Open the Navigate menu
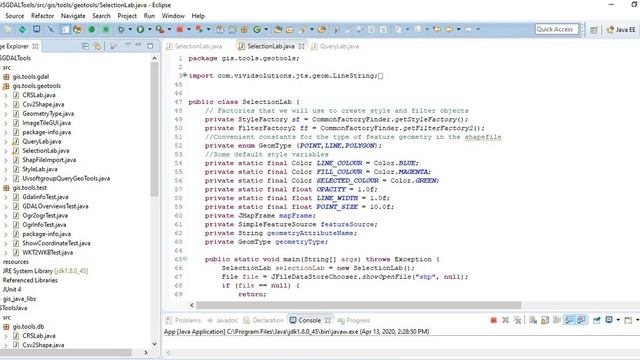 (x=73, y=16)
